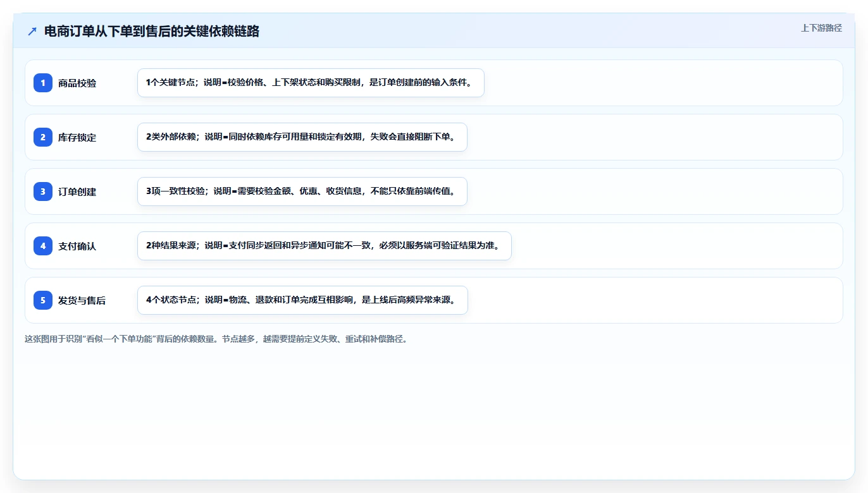The image size is (868, 493).
Task: Click the description box starting 4个状态节点
Action: (302, 300)
